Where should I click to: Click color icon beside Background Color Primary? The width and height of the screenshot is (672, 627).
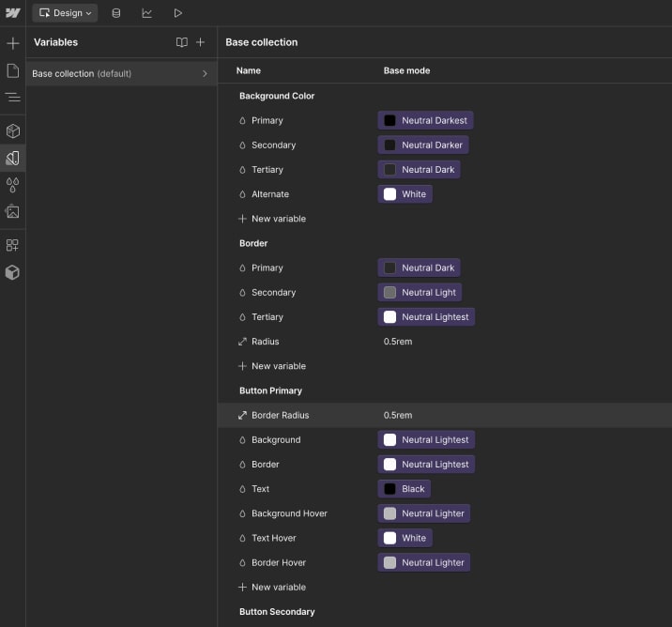click(x=242, y=120)
